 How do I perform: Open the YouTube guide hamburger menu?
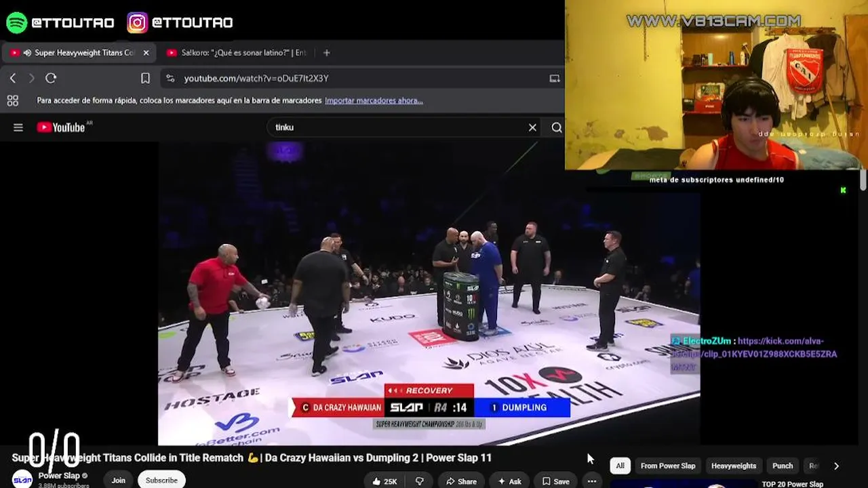tap(18, 127)
